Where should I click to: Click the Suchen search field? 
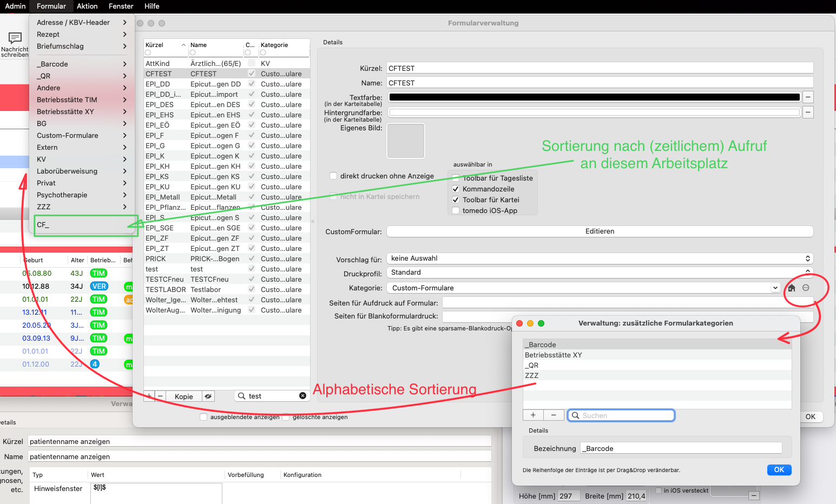621,415
